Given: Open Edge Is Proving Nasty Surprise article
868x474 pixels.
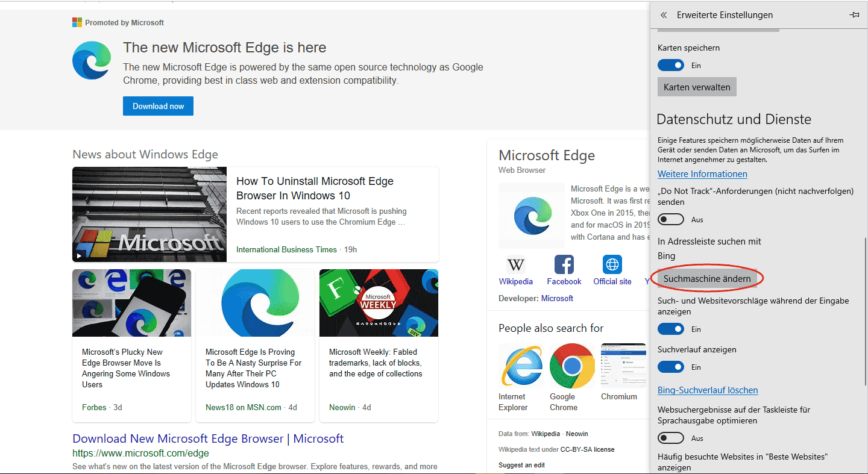Looking at the screenshot, I should coord(253,368).
